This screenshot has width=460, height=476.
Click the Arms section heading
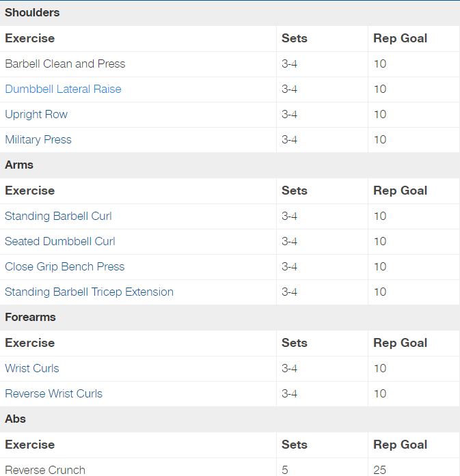point(19,165)
